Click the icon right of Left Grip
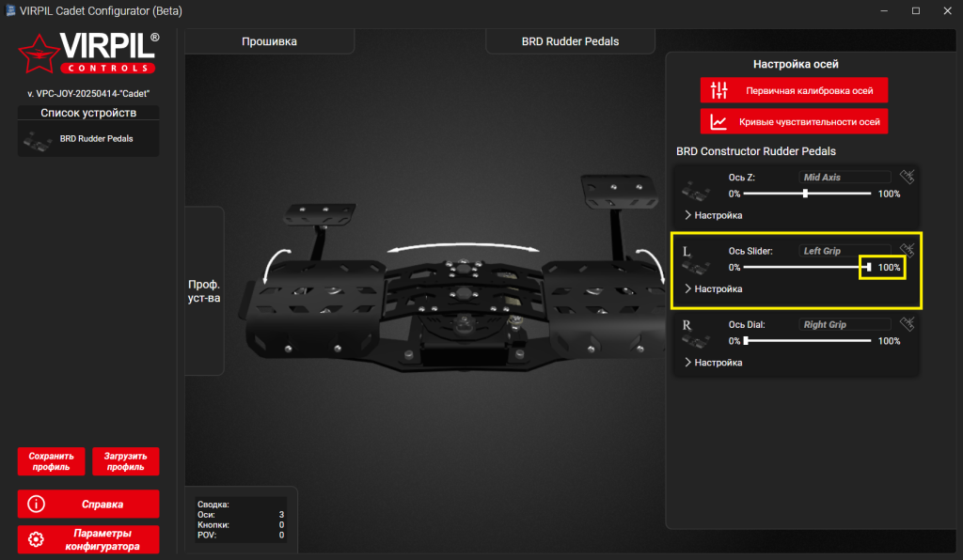This screenshot has height=560, width=963. tap(908, 250)
